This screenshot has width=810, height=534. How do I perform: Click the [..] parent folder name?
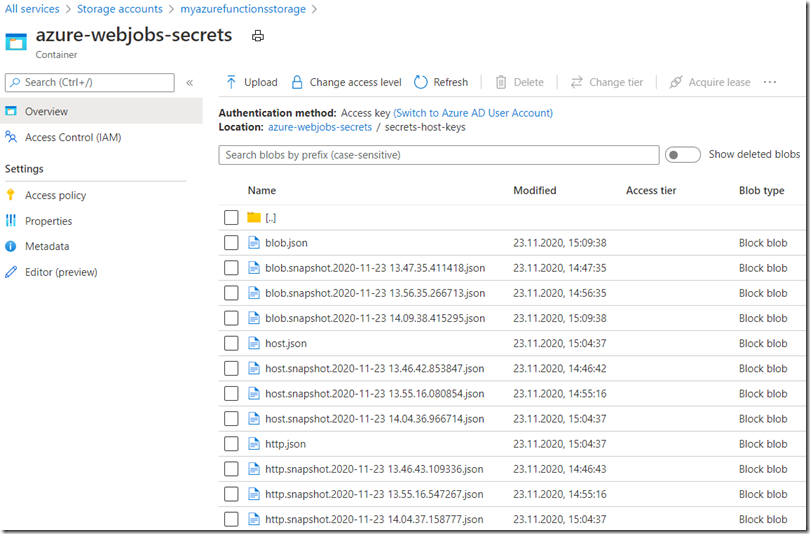[271, 218]
